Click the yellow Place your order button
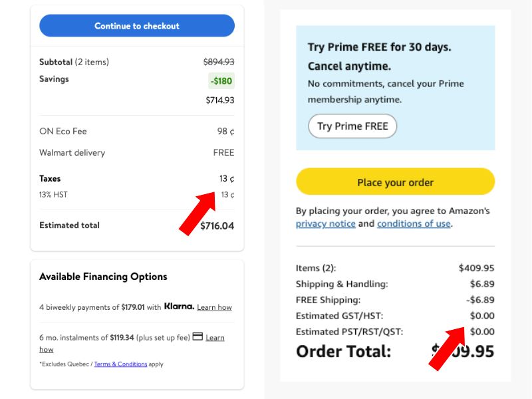 (395, 182)
